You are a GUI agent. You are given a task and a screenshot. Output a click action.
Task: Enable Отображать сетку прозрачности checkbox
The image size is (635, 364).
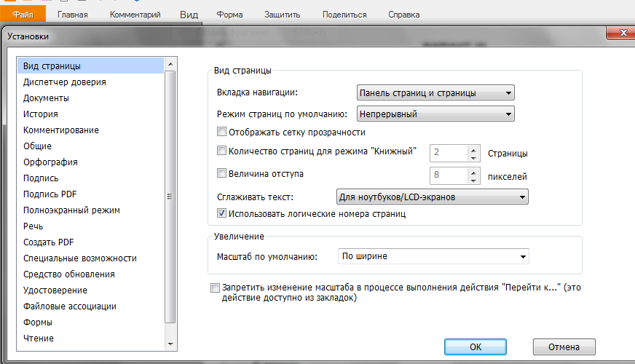pyautogui.click(x=222, y=132)
